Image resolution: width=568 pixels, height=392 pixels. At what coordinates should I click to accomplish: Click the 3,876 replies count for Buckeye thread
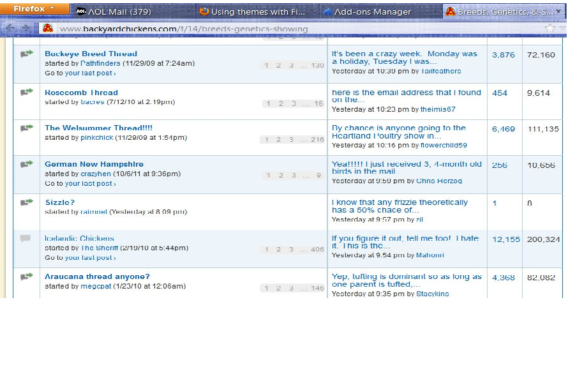click(x=503, y=55)
